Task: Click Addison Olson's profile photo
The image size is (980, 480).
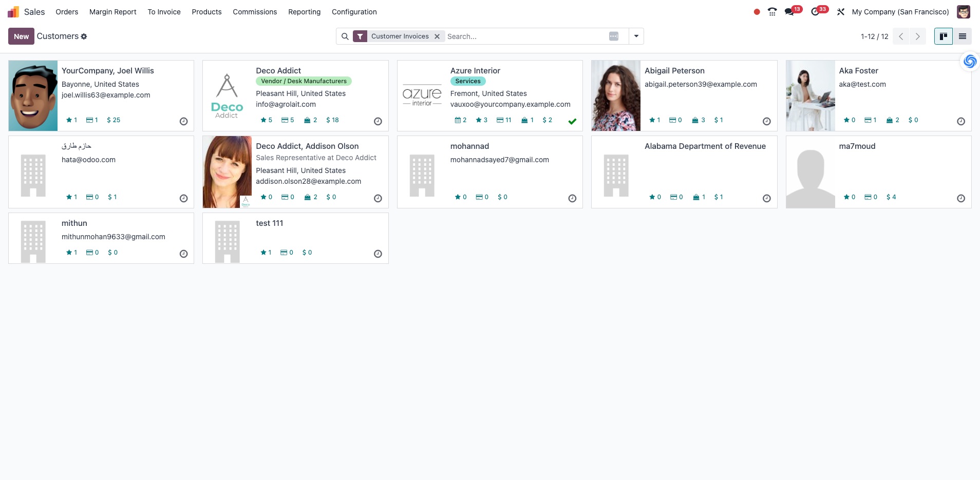Action: click(227, 172)
